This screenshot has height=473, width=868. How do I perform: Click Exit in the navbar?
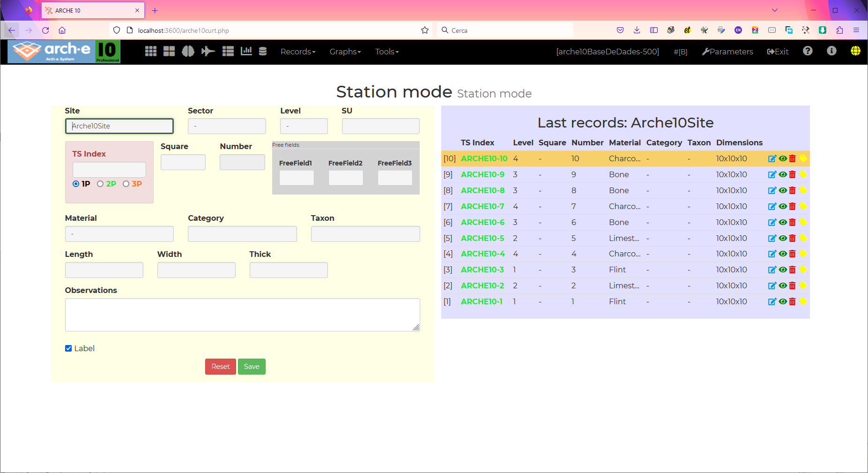[x=778, y=52]
